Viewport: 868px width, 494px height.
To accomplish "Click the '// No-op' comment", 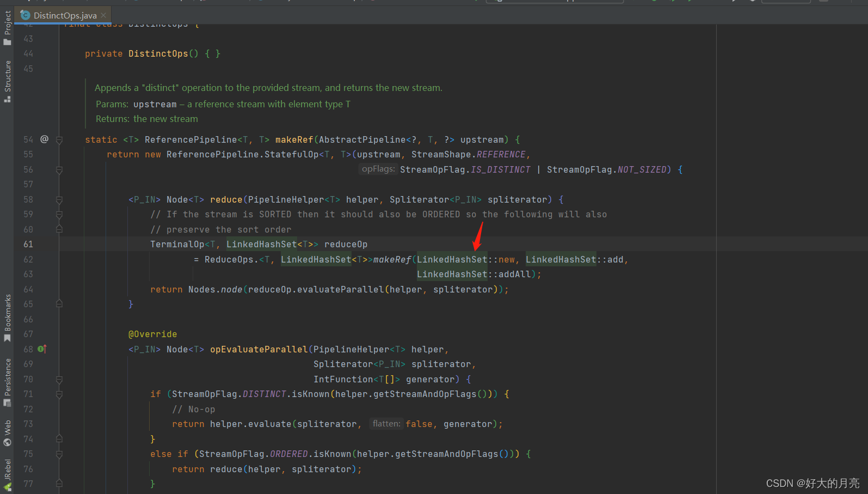I will (x=194, y=409).
